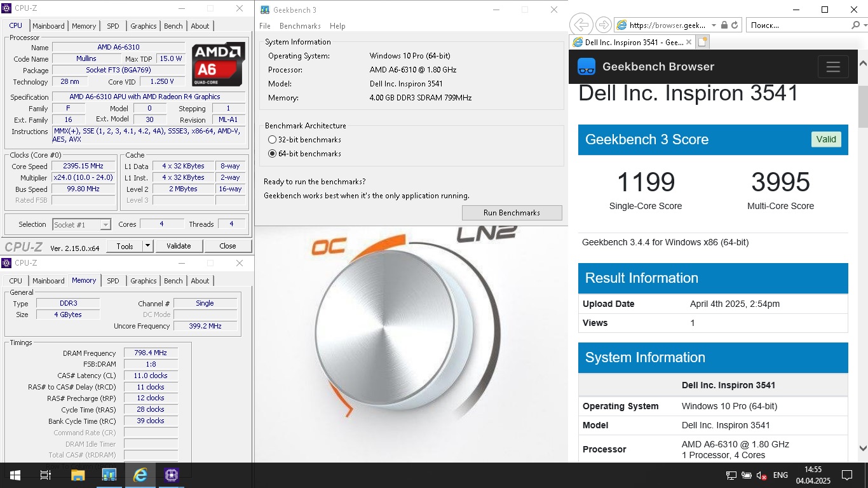Click the AMD A6 processor logo in CPU-Z
This screenshot has height=488, width=868.
coord(218,64)
